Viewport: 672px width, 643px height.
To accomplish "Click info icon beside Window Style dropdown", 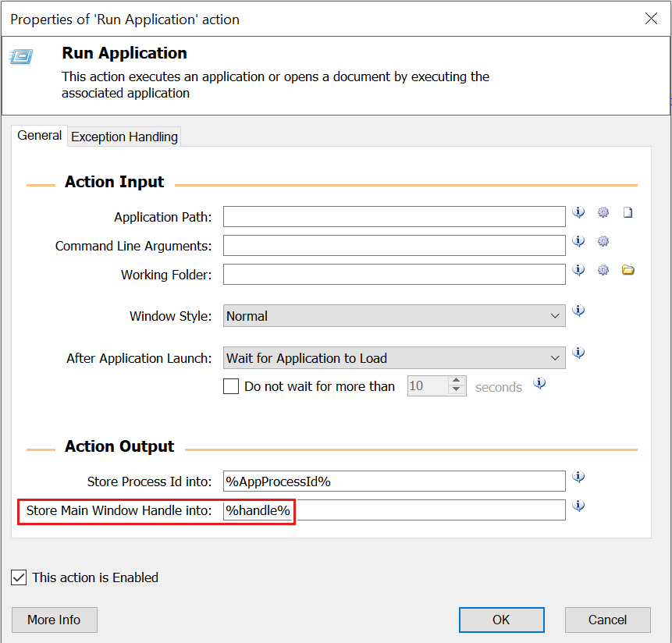I will coord(578,311).
